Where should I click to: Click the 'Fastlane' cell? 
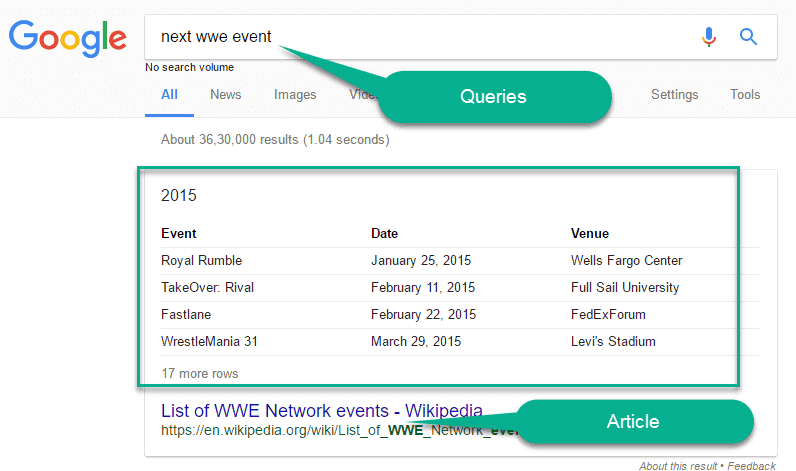coord(186,314)
